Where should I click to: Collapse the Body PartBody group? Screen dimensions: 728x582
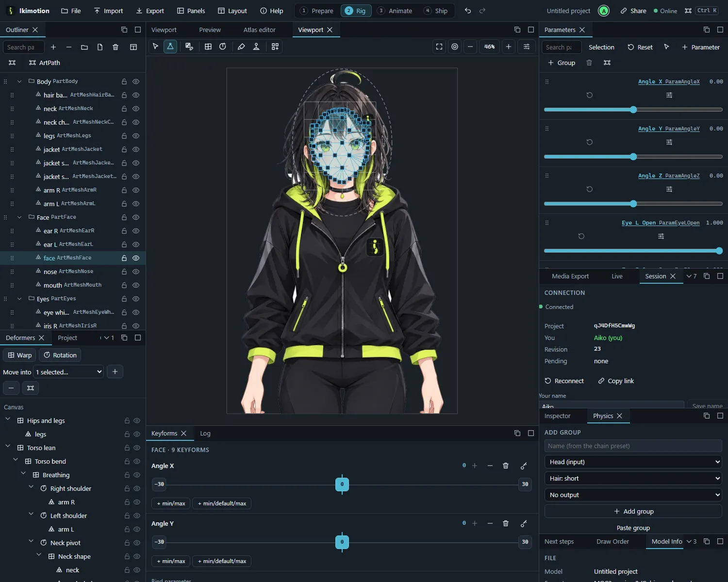pyautogui.click(x=19, y=81)
